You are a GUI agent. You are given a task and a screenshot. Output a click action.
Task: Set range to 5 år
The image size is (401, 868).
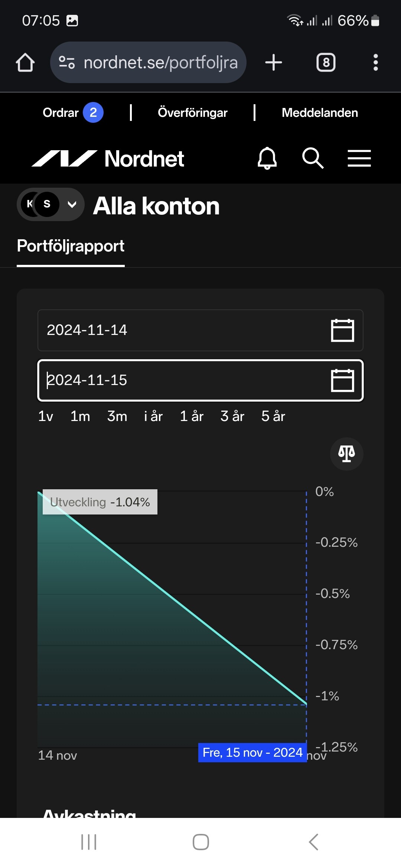273,416
